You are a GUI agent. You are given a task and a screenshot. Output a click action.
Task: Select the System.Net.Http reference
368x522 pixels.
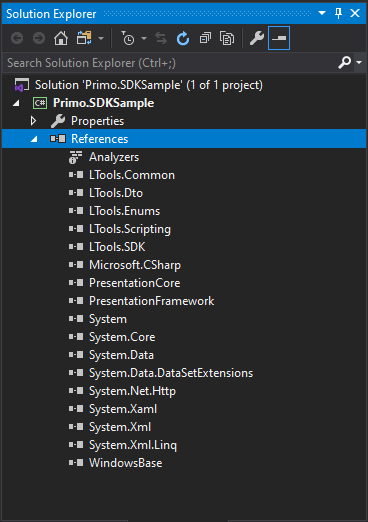(x=132, y=391)
